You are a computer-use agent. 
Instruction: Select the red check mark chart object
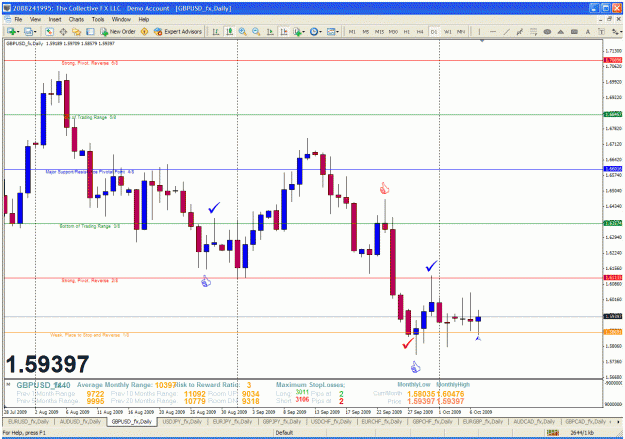coord(408,343)
